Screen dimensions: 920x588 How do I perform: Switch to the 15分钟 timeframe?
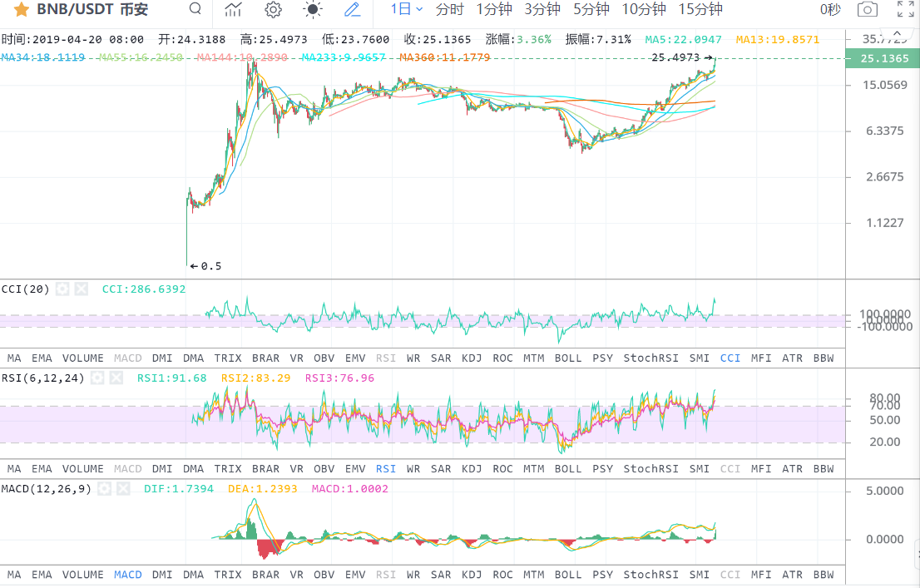(700, 10)
